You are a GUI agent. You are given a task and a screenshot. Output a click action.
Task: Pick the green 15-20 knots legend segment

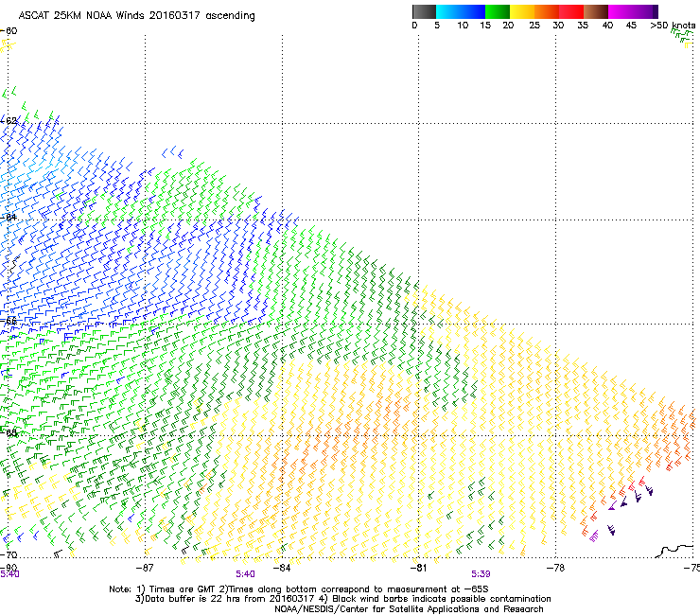coord(498,11)
